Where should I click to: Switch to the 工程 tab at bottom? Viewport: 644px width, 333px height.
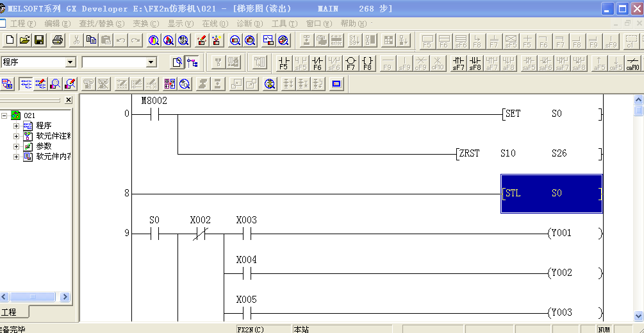pos(9,312)
